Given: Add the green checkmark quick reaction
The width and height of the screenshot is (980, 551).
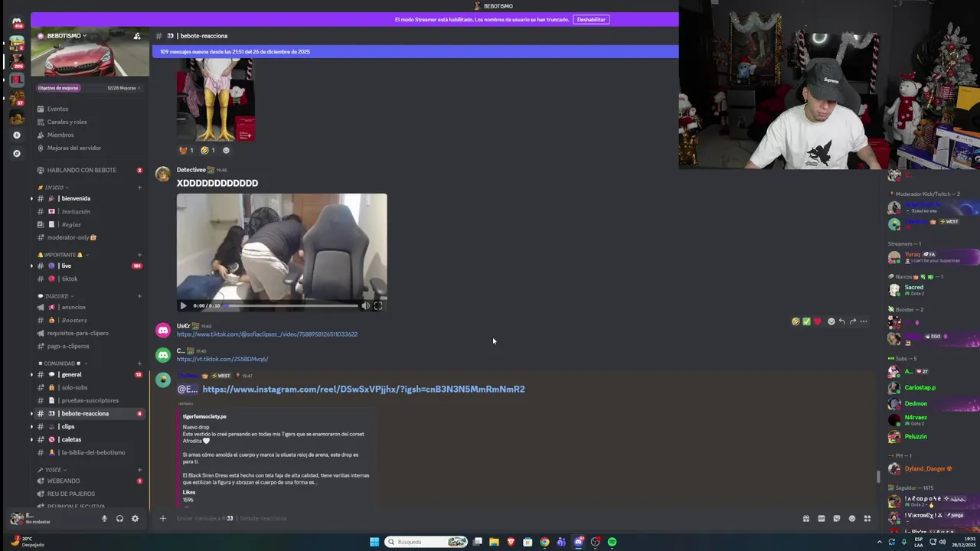Looking at the screenshot, I should click(806, 321).
